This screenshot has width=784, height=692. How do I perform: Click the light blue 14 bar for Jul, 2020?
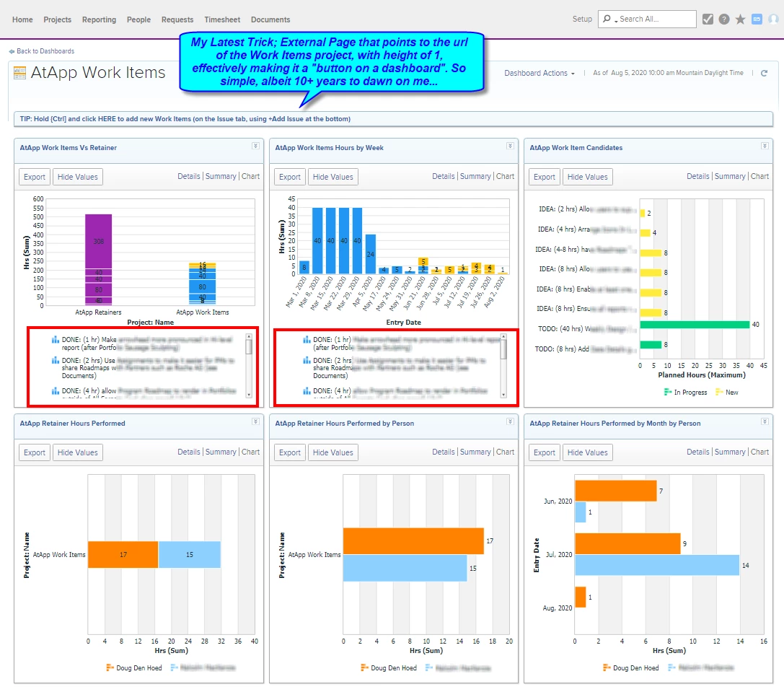(x=657, y=565)
